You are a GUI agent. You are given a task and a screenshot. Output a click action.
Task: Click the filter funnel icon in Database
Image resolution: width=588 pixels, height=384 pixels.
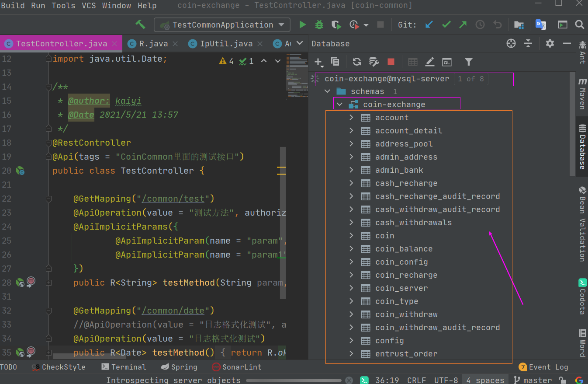pyautogui.click(x=468, y=62)
